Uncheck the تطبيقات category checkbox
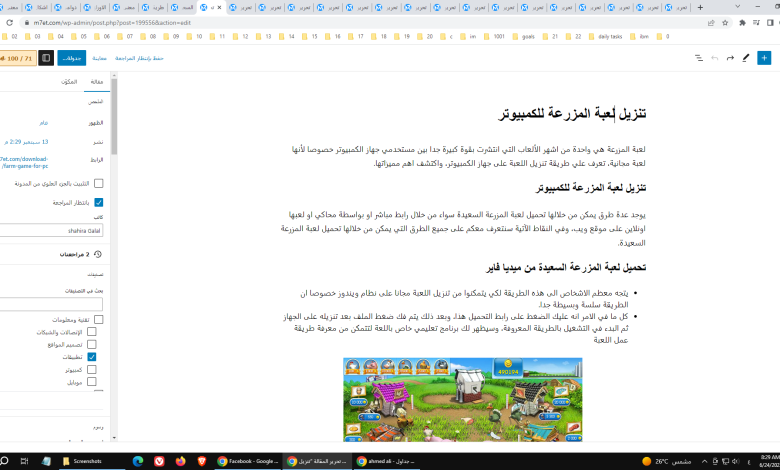 [92, 357]
